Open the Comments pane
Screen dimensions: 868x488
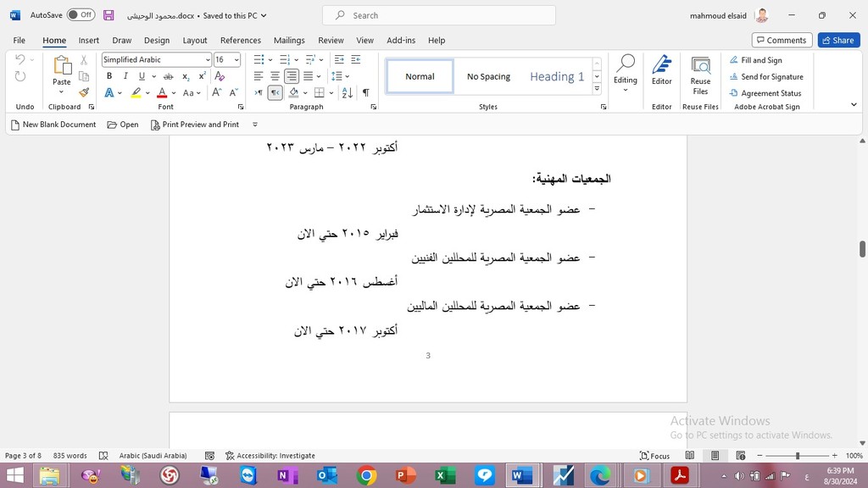point(782,41)
